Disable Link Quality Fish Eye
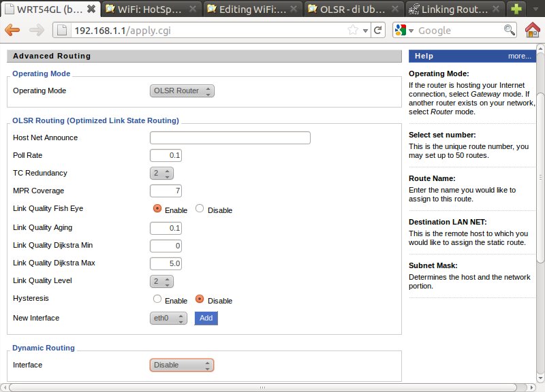Screen dimensions: 545x392 click(x=200, y=208)
